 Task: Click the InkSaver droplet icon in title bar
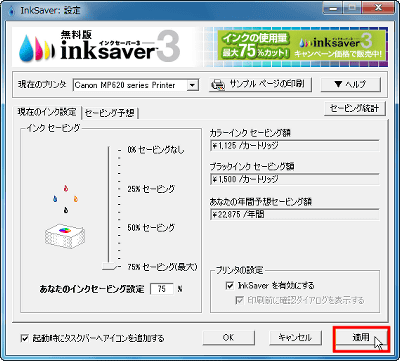[12, 10]
